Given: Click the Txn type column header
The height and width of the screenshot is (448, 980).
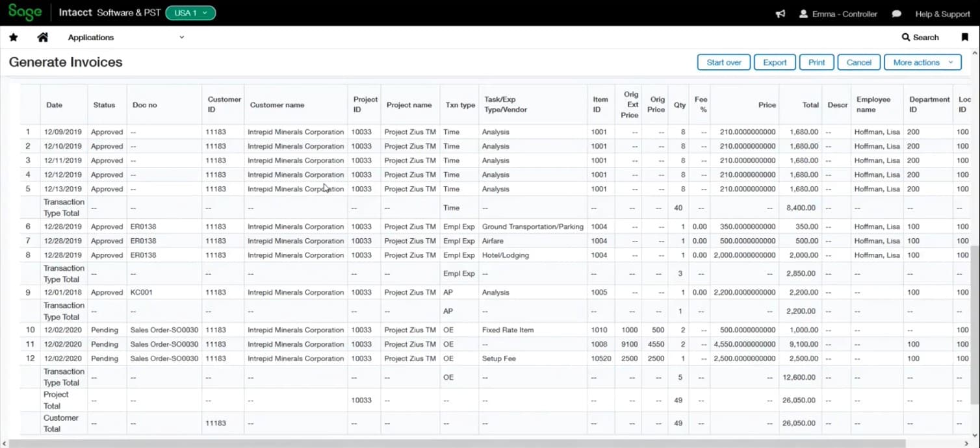Looking at the screenshot, I should [460, 105].
